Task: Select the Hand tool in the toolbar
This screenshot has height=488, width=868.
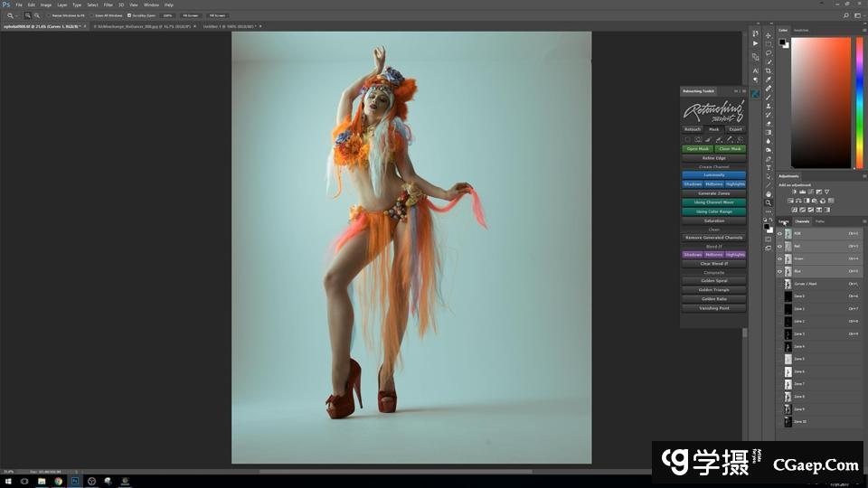Action: 769,194
